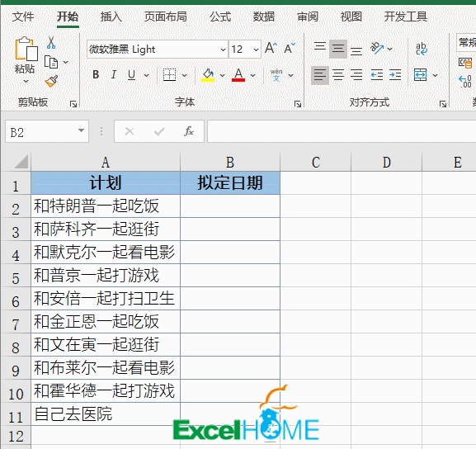Switch to the 插入 tab
Image resolution: width=476 pixels, height=449 pixels.
(x=111, y=17)
